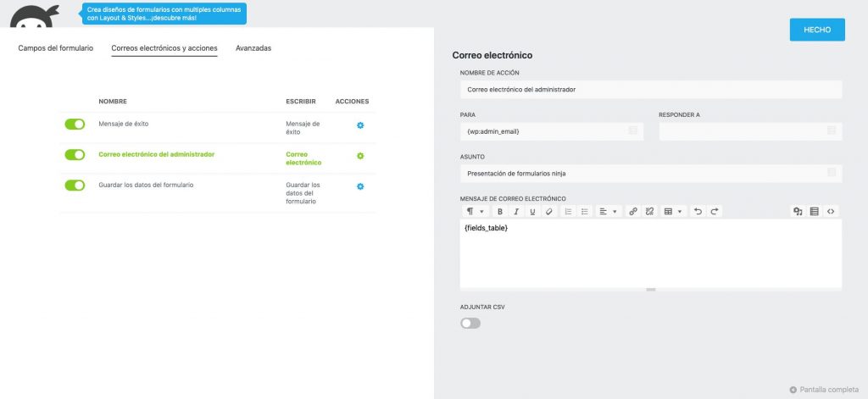Viewport: 868px width, 399px height.
Task: Insert an ordered numbered list
Action: [568, 212]
